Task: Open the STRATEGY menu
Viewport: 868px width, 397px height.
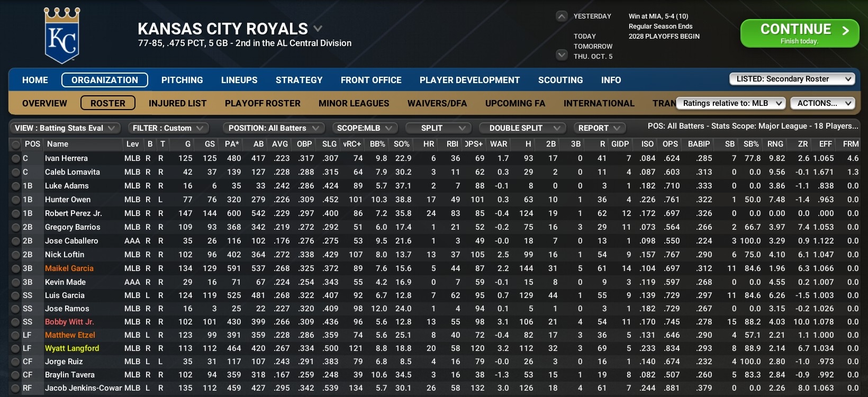Action: (x=299, y=80)
